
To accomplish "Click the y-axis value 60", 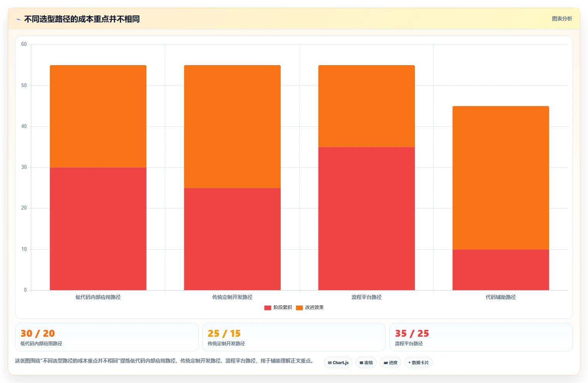I will [24, 44].
